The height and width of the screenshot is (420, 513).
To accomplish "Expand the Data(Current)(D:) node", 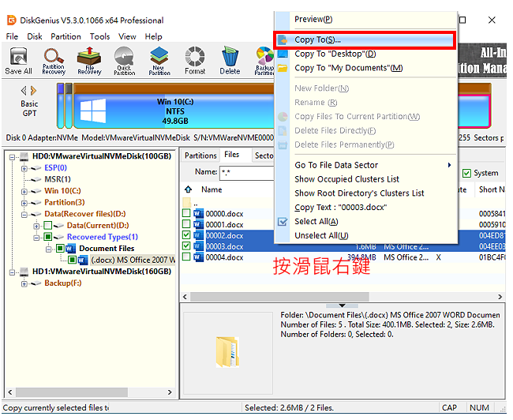I will 36,227.
